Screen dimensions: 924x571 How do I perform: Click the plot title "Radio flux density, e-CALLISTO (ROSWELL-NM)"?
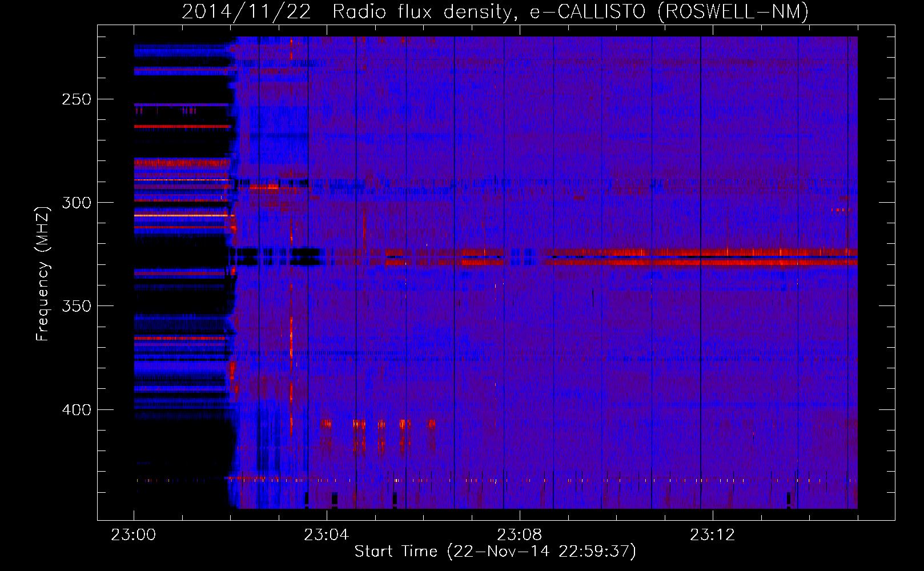coord(571,11)
